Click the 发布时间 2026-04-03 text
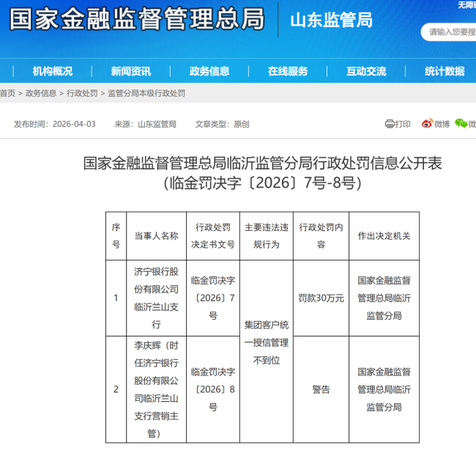This screenshot has height=453, width=476. pos(55,125)
